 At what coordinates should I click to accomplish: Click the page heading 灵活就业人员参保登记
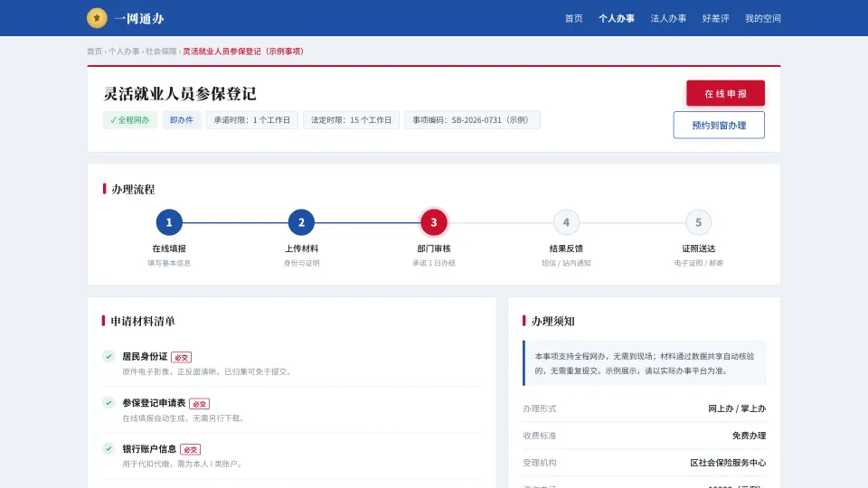[x=180, y=93]
